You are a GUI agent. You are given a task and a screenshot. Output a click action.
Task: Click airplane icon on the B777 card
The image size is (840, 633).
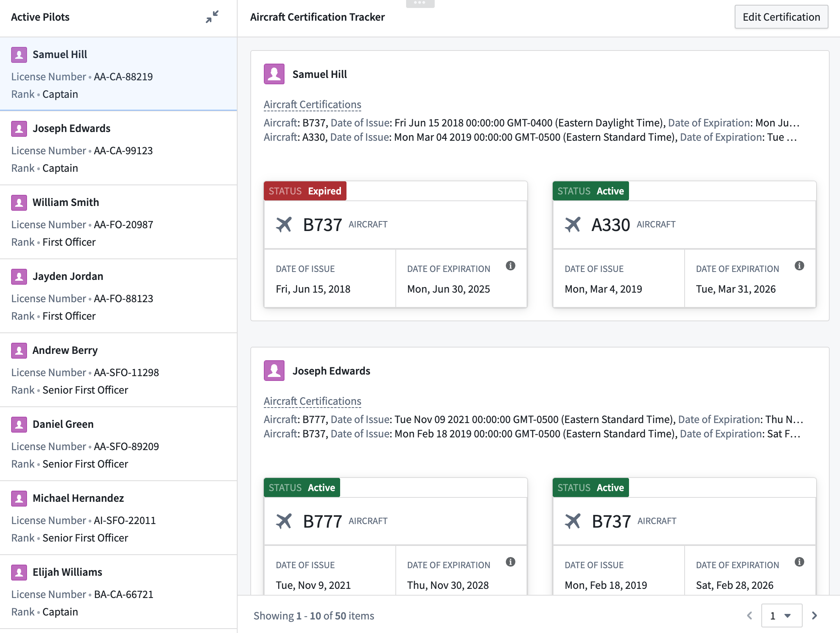pyautogui.click(x=284, y=521)
